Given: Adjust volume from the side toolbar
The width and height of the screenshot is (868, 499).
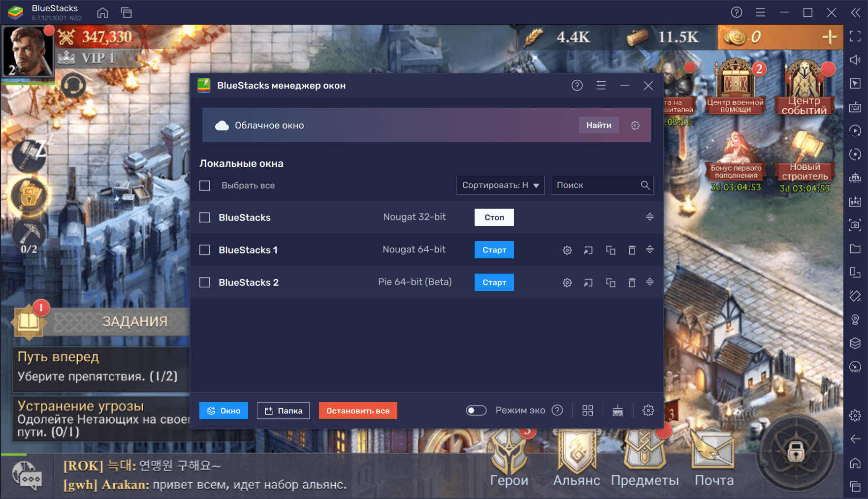Looking at the screenshot, I should coord(856,60).
